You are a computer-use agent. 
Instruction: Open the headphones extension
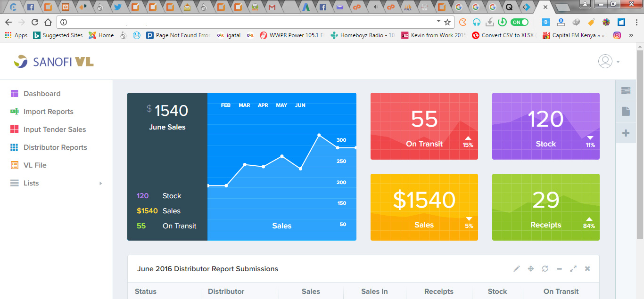[477, 22]
